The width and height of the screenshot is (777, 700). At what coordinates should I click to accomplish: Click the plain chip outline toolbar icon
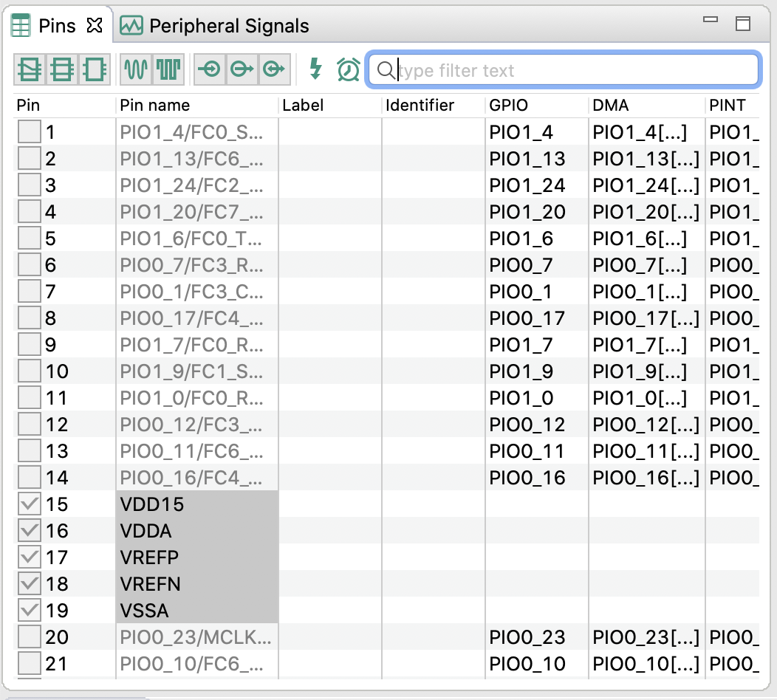coord(94,69)
